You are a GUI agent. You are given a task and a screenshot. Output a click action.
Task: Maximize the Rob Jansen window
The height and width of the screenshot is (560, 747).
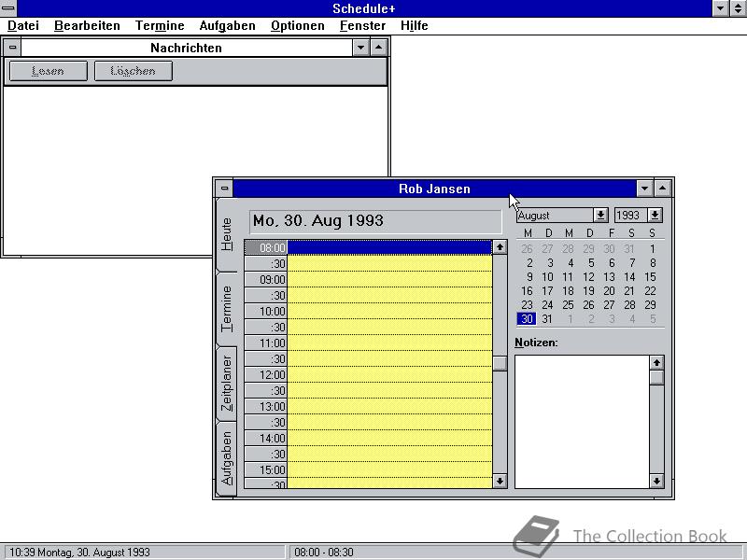pos(663,189)
